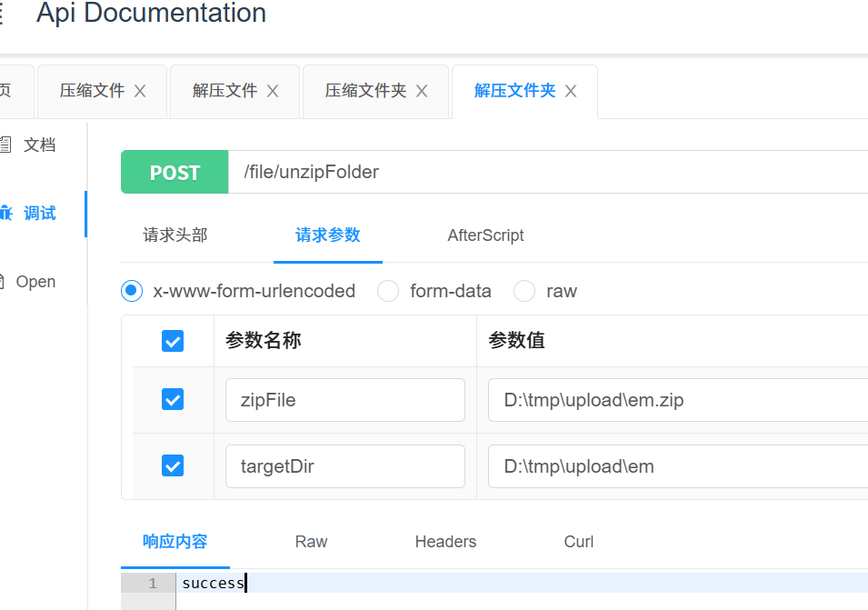This screenshot has height=610, width=868.
Task: Show the Curl response tab
Action: (x=578, y=541)
